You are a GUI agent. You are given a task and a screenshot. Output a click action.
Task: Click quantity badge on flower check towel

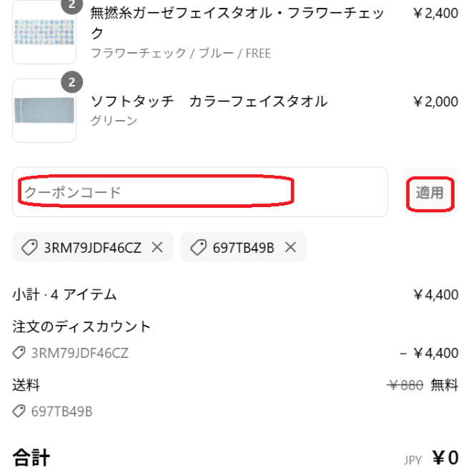tap(71, 6)
